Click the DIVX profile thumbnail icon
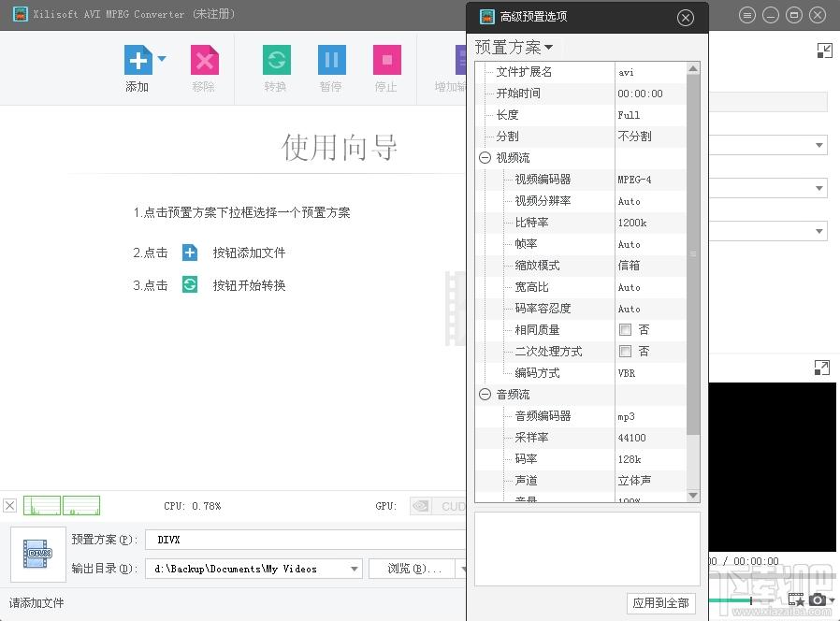840x621 pixels. click(38, 554)
